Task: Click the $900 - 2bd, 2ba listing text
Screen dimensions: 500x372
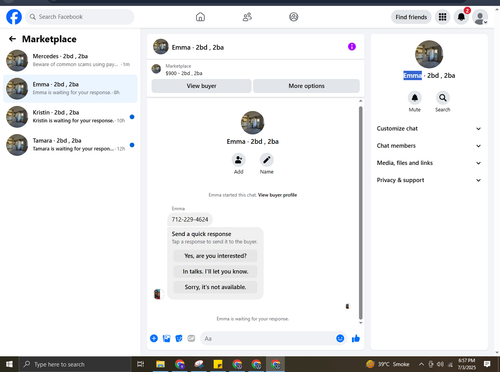Action: click(184, 73)
